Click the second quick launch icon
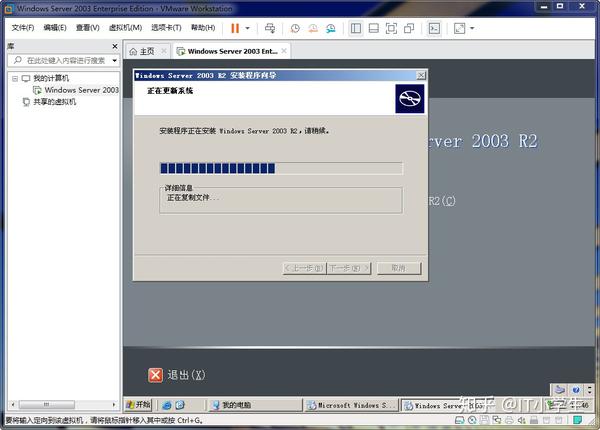This screenshot has height=430, width=600. pyautogui.click(x=180, y=405)
